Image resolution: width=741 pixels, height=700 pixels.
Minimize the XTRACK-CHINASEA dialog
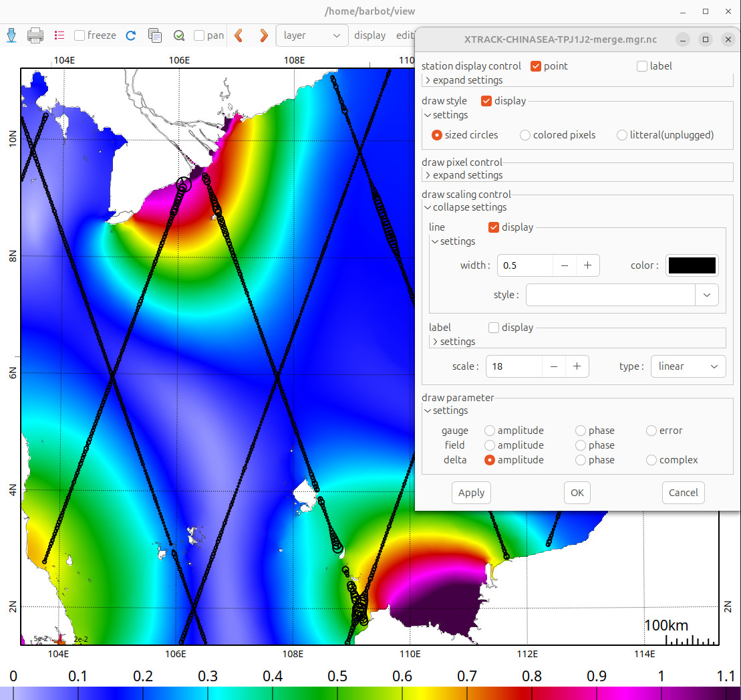click(x=682, y=39)
